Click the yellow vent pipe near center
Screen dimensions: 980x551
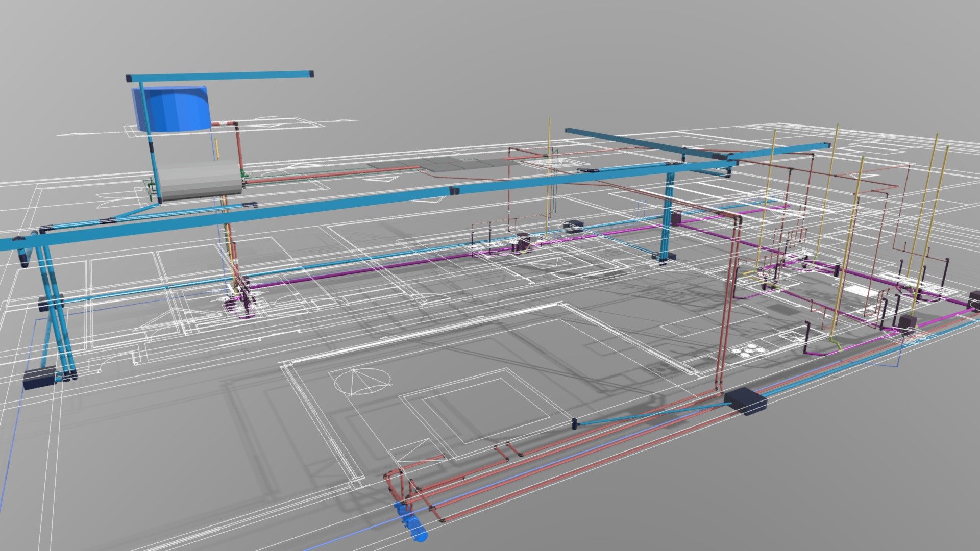coord(549,179)
